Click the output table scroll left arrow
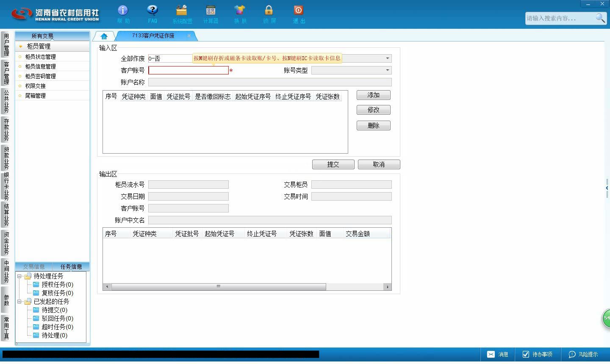This screenshot has width=610, height=364. coord(107,287)
